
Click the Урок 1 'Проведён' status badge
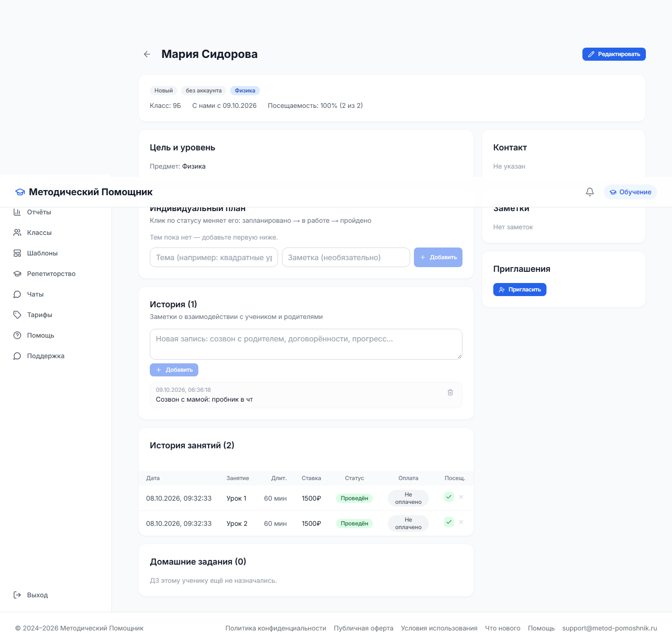[x=354, y=498]
